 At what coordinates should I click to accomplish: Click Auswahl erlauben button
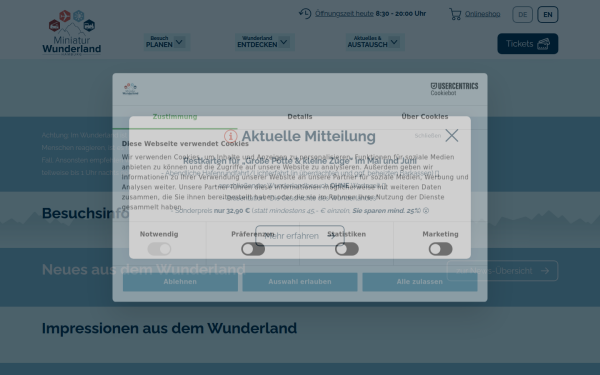pyautogui.click(x=300, y=282)
